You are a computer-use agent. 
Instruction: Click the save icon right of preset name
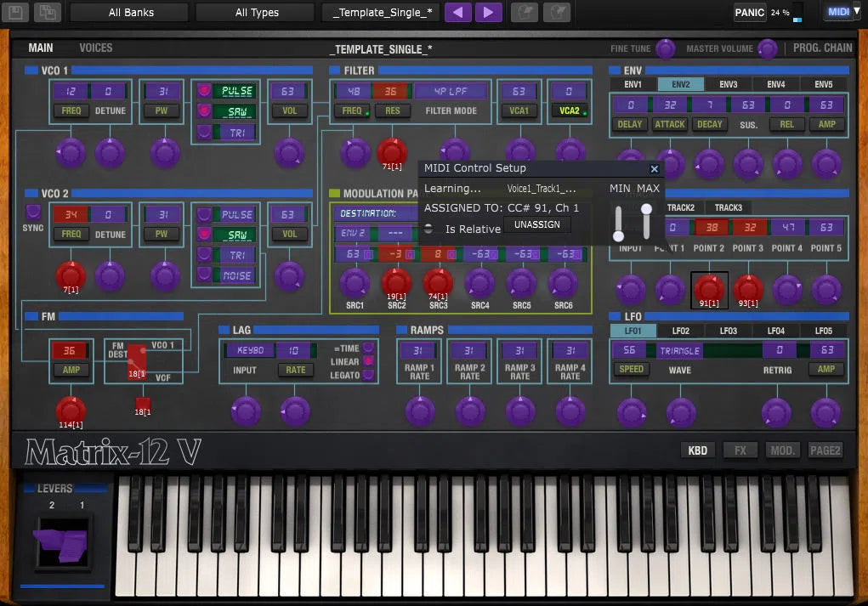click(x=524, y=12)
